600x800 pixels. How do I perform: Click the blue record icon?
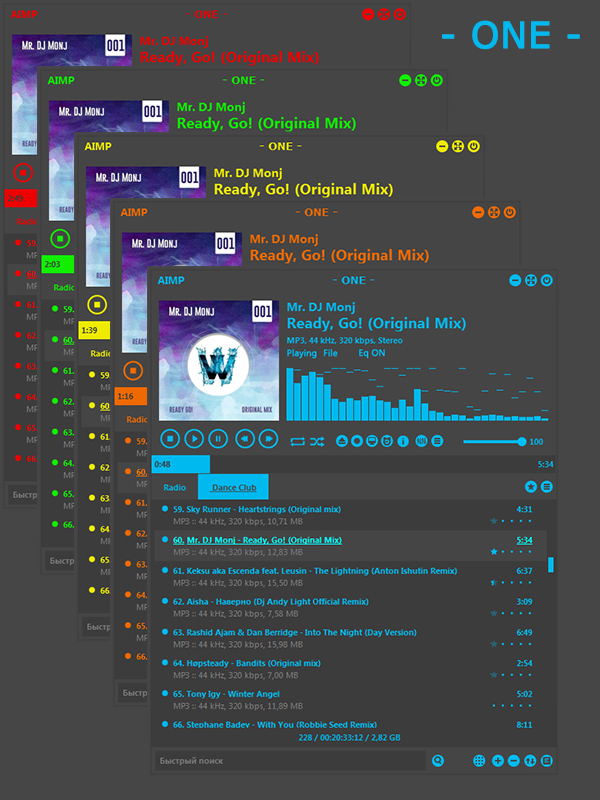pyautogui.click(x=357, y=441)
